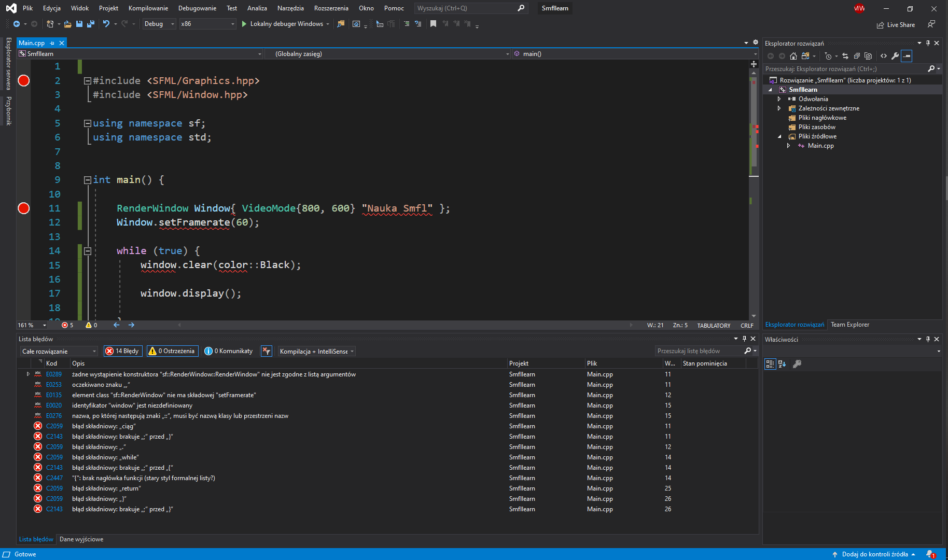Click Collapse All icon in Solution Explorer
Image resolution: width=948 pixels, height=560 pixels.
pos(857,56)
